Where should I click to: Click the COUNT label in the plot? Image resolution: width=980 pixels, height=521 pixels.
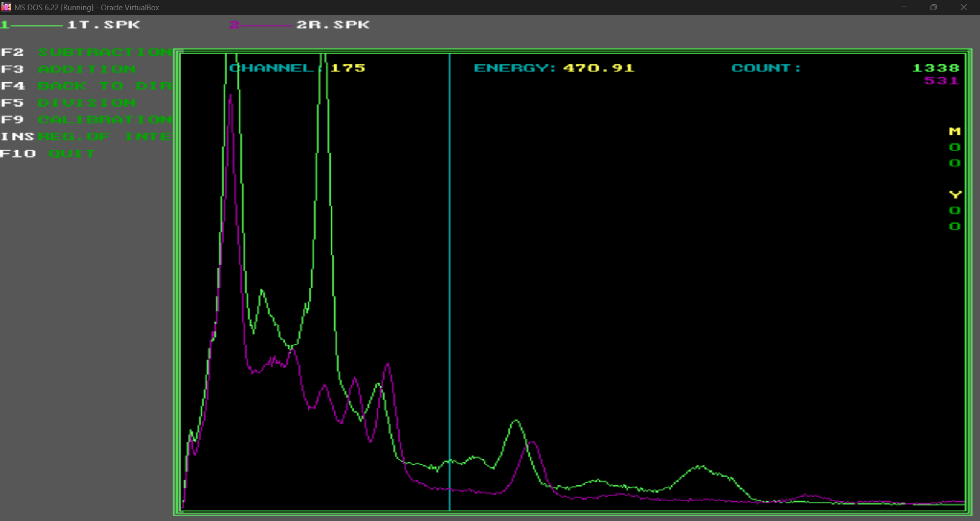[766, 68]
